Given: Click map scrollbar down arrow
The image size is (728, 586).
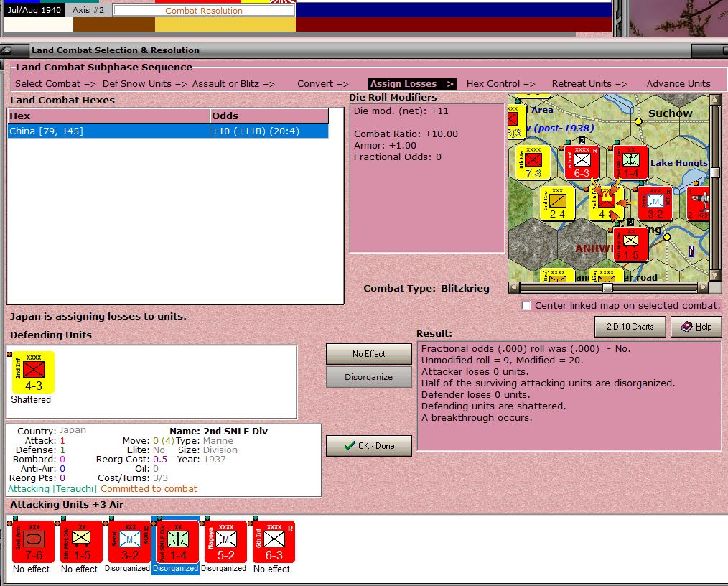Looking at the screenshot, I should tap(716, 276).
